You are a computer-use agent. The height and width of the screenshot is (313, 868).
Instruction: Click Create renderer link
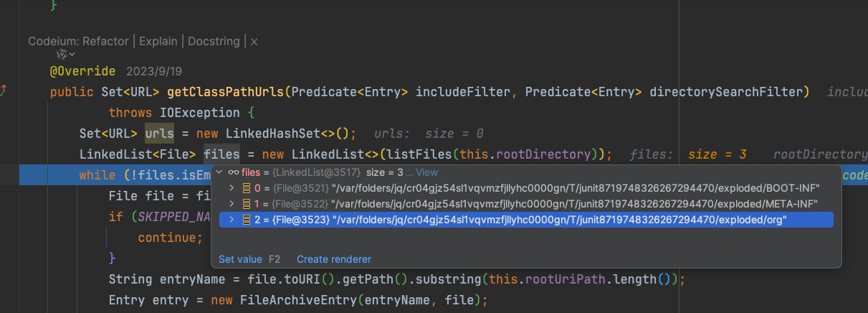coord(333,259)
